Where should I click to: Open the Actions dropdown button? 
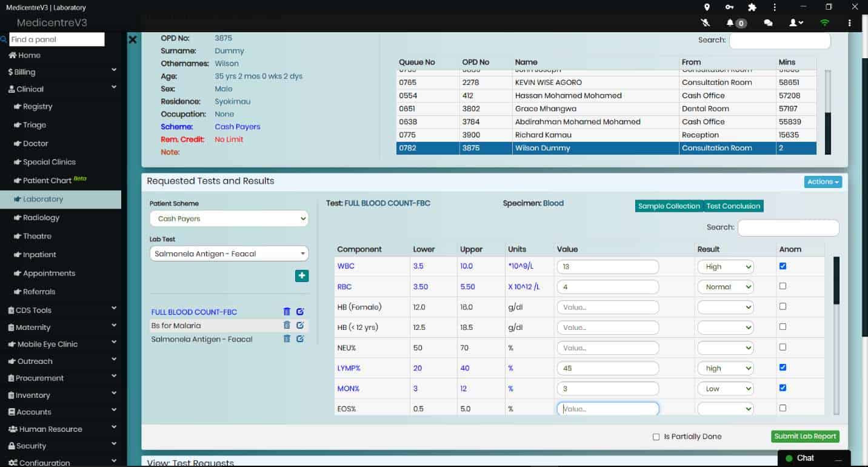tap(823, 181)
